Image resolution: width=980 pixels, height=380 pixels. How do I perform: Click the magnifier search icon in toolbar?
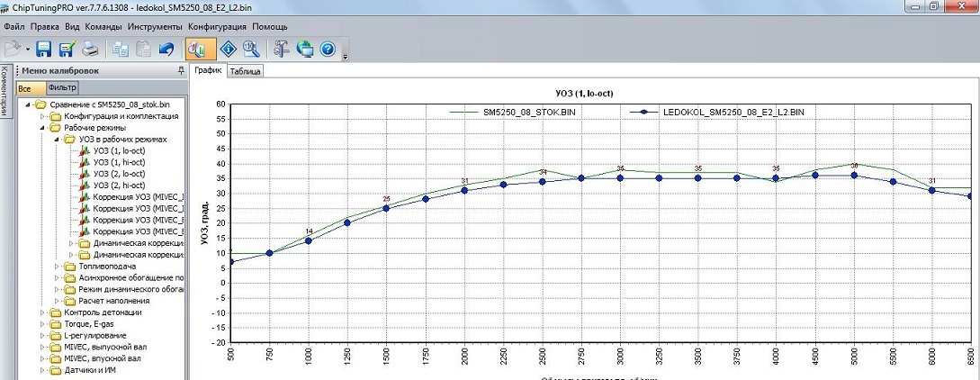[251, 49]
